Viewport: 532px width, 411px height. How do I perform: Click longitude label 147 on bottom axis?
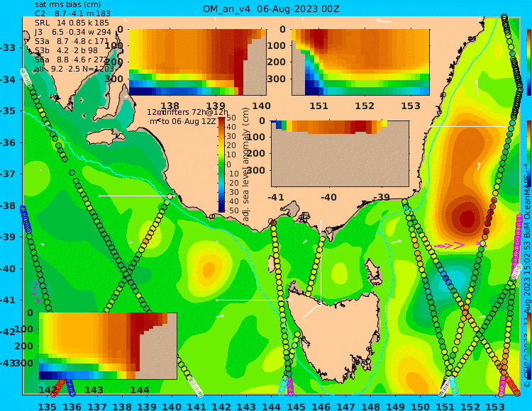click(345, 406)
